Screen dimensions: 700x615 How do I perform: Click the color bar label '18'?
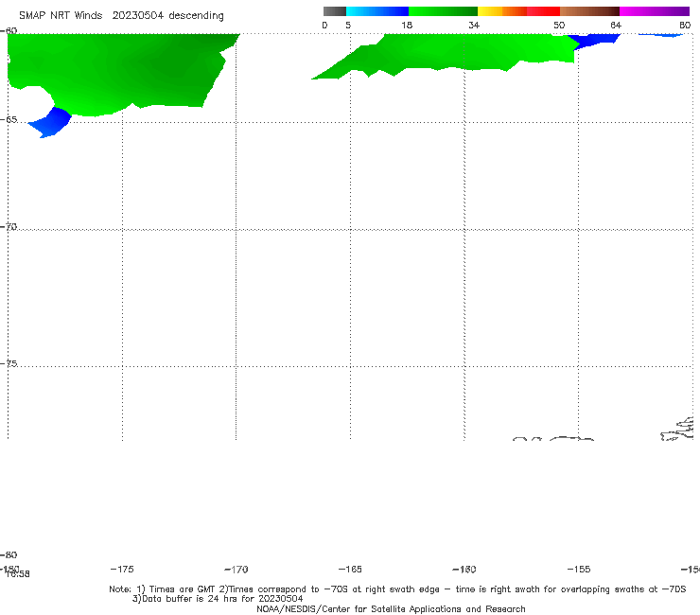pos(407,26)
